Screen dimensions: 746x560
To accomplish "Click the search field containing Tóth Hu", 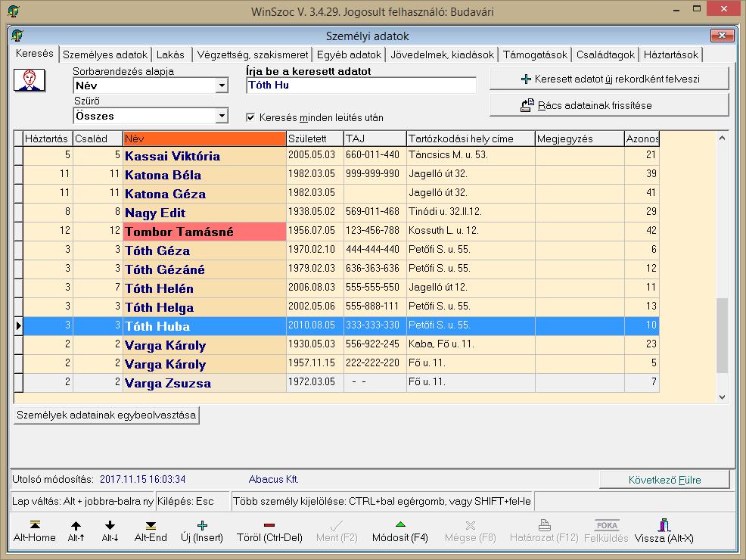I will pyautogui.click(x=361, y=86).
